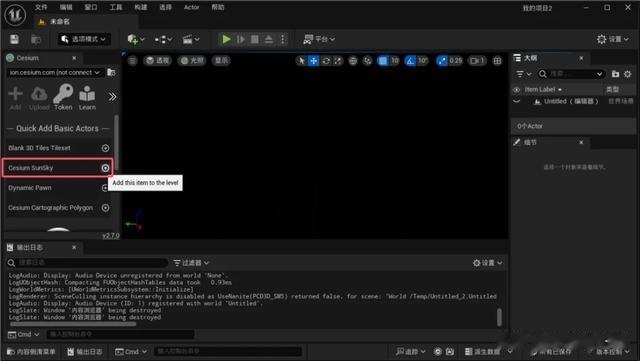Open the Cesium Token icon
Screen dimensions: 640x361
[x=63, y=97]
